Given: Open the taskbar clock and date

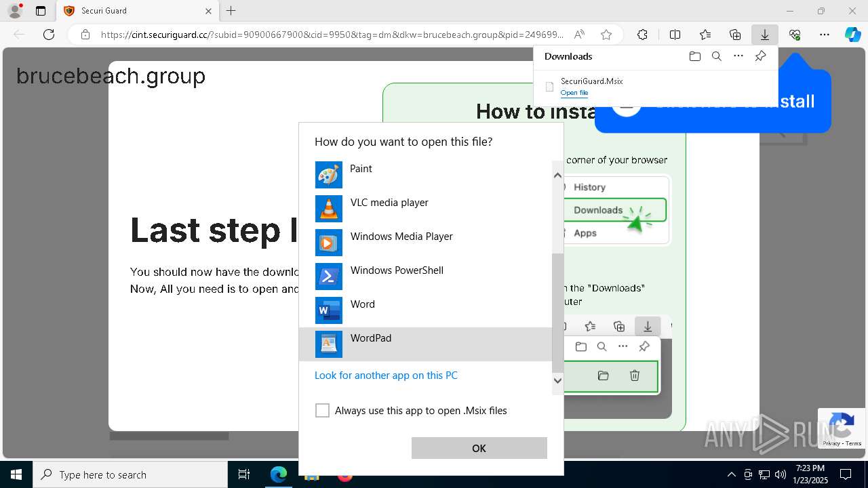Looking at the screenshot, I should pos(810,474).
